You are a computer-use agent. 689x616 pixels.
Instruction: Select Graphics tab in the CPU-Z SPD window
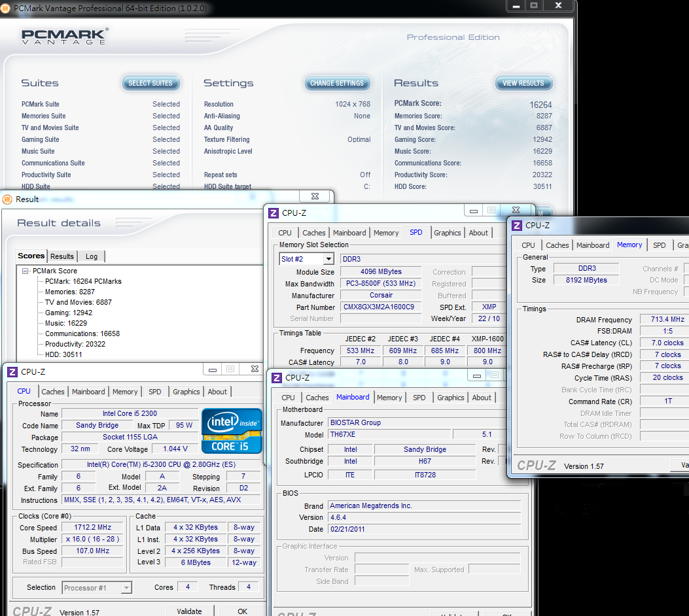[x=448, y=233]
